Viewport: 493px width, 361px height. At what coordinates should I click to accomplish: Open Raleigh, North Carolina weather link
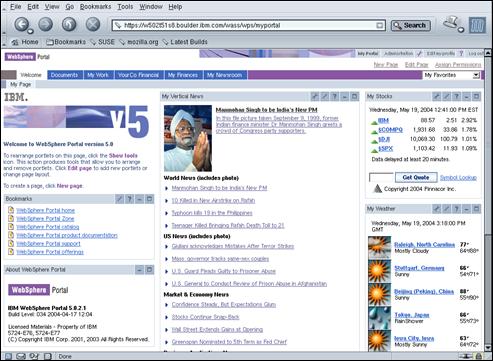(424, 245)
